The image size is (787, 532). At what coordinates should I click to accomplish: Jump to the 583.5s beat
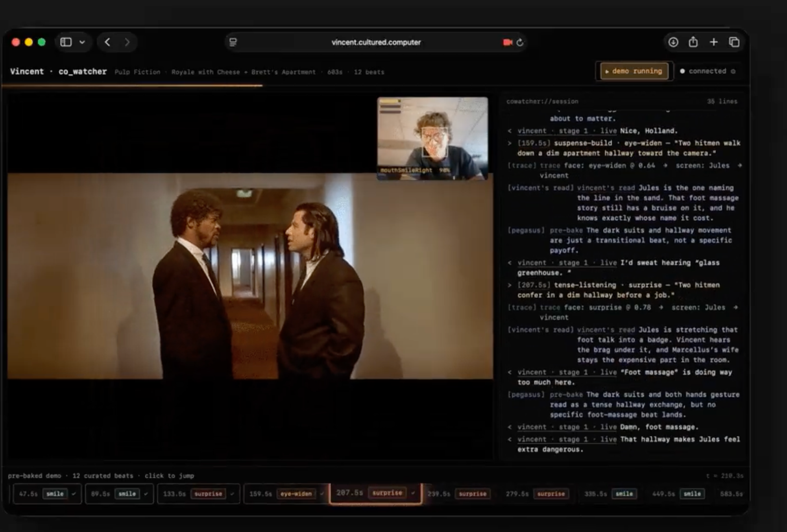click(x=732, y=494)
